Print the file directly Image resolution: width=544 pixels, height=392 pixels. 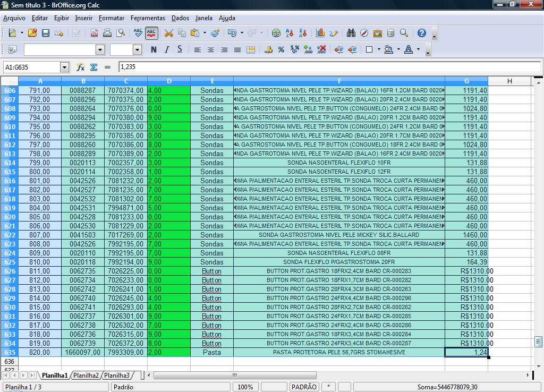(107, 33)
